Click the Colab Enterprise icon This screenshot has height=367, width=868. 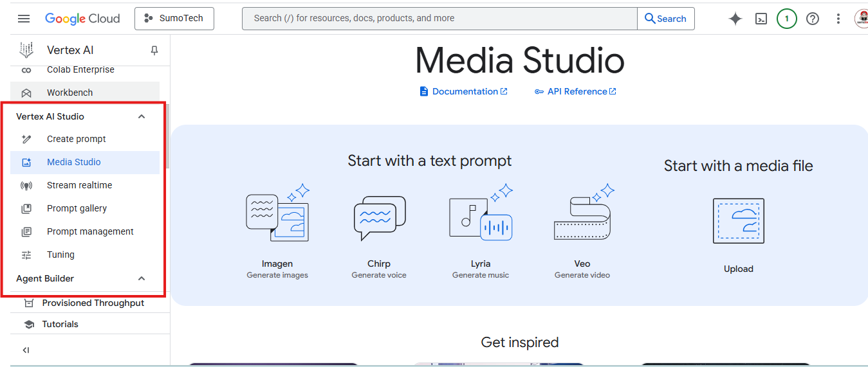click(x=26, y=70)
